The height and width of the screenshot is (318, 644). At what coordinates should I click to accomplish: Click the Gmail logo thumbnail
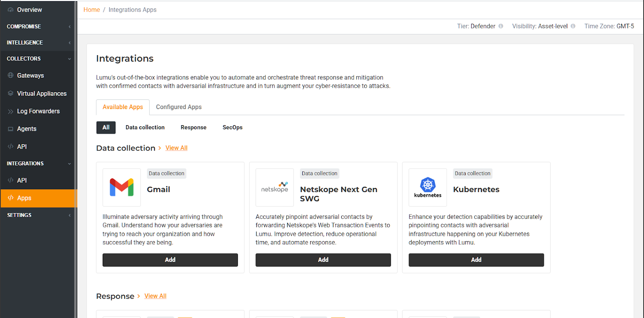click(x=122, y=187)
